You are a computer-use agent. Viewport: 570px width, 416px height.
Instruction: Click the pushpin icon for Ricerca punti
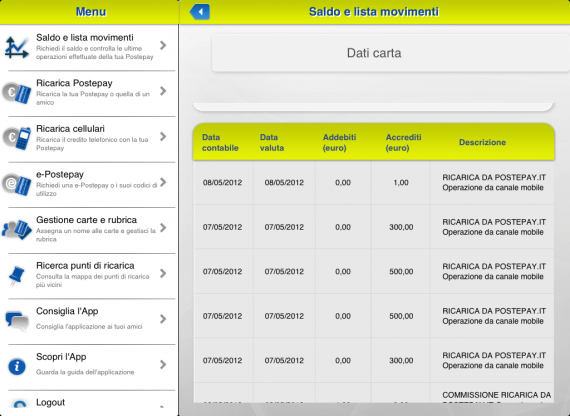point(17,275)
